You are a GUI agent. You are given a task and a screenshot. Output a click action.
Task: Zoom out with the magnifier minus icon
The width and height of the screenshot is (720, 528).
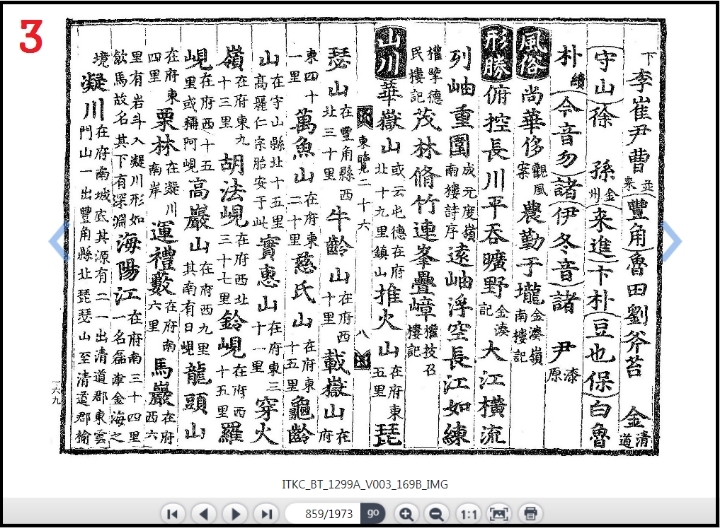[436, 513]
